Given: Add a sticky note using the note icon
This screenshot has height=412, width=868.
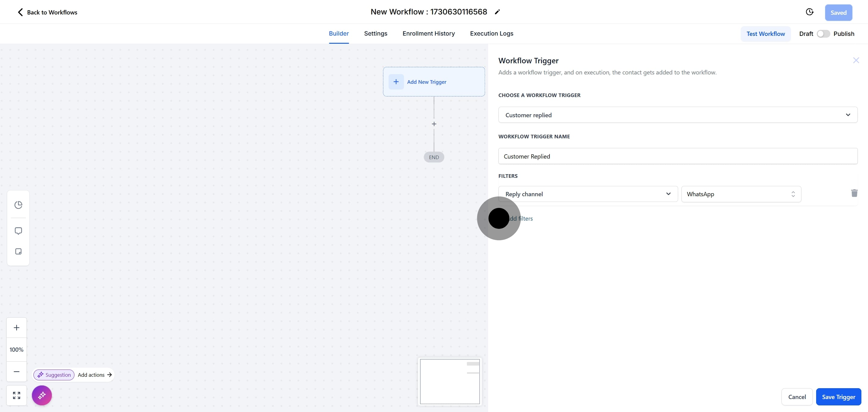Looking at the screenshot, I should click(18, 251).
